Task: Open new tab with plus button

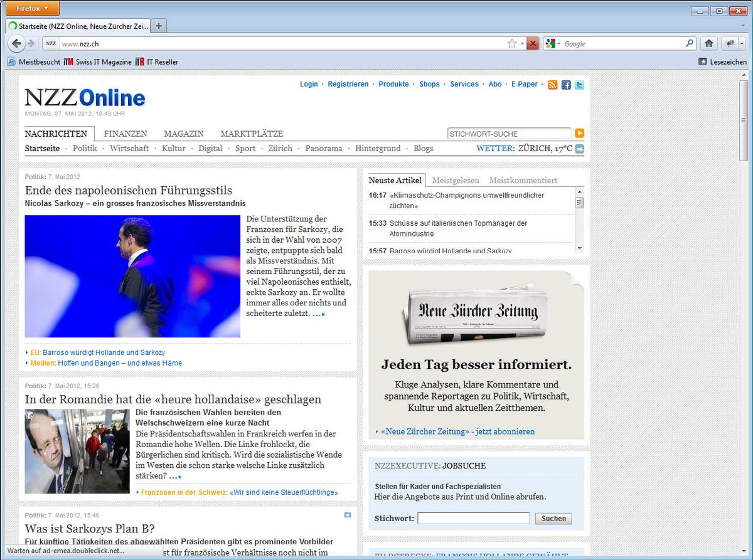Action: coord(159,26)
